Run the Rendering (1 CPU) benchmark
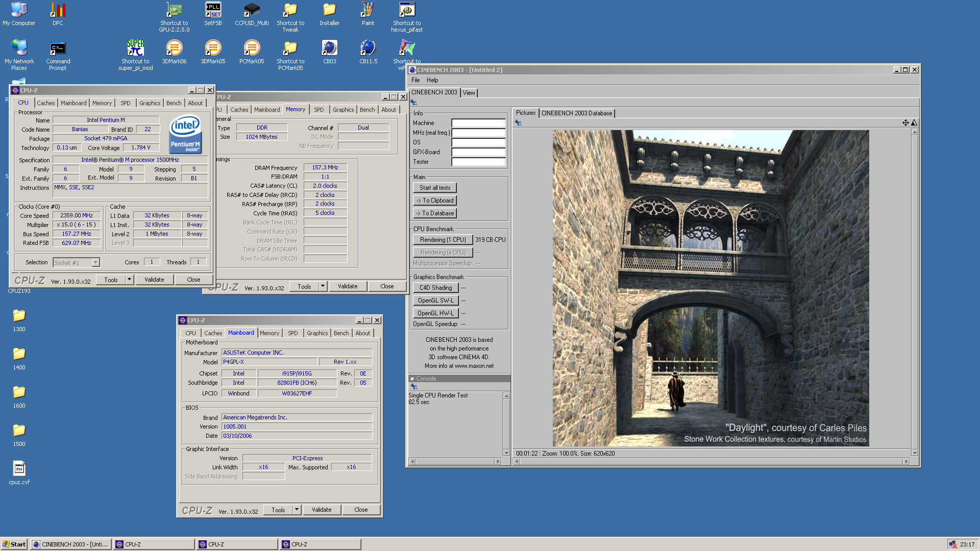Viewport: 980px width, 551px height. [x=443, y=240]
